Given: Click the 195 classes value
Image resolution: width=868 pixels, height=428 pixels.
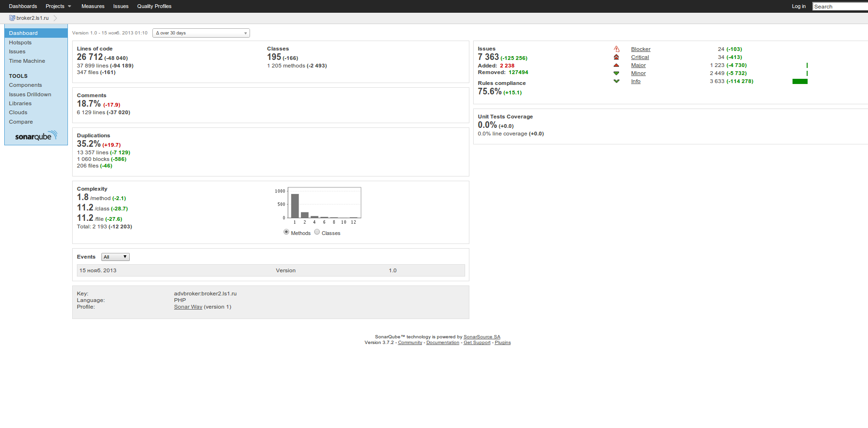Looking at the screenshot, I should tap(274, 57).
